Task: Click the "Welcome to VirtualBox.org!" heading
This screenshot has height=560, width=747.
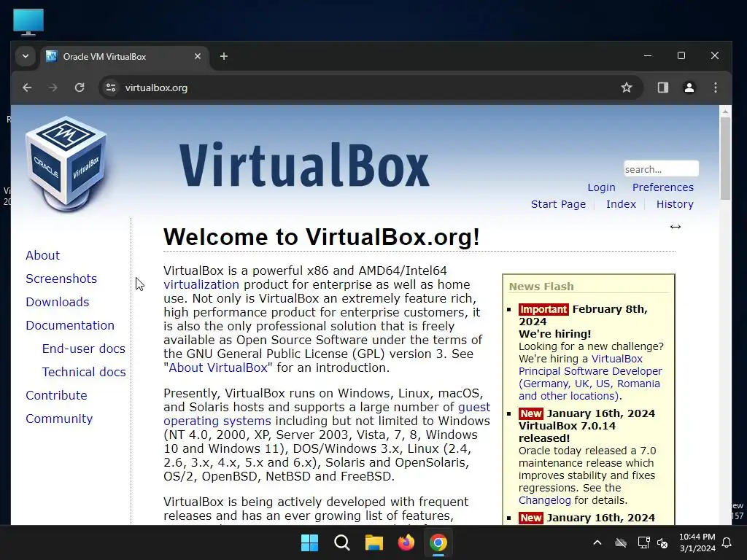Action: coord(322,237)
